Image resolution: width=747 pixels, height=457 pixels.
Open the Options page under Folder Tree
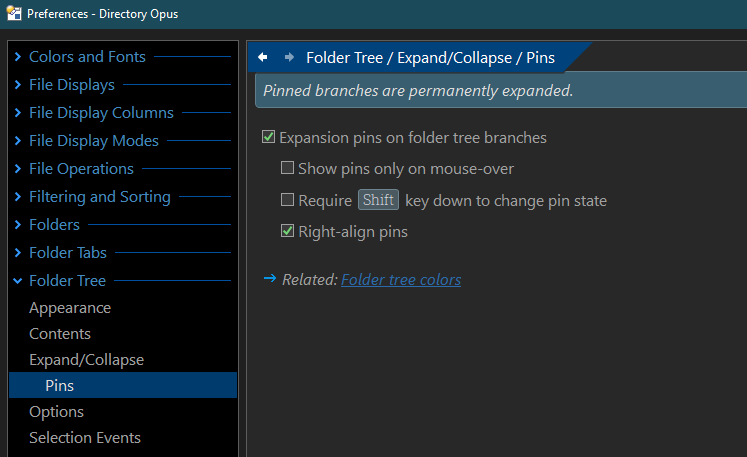coord(56,412)
